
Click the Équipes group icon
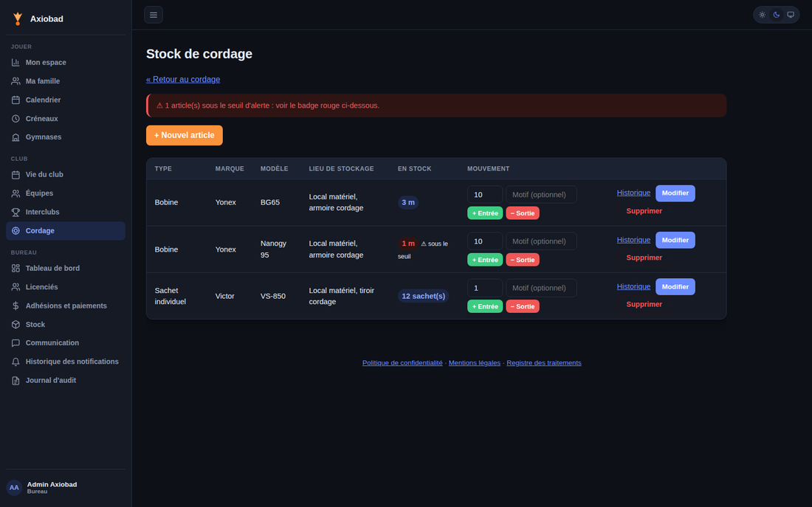[16, 193]
